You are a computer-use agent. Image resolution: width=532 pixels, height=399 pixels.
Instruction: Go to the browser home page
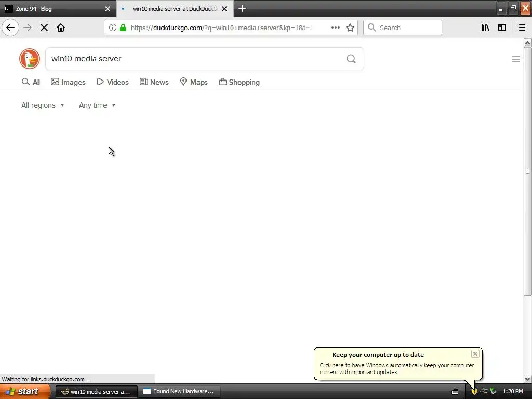(61, 28)
